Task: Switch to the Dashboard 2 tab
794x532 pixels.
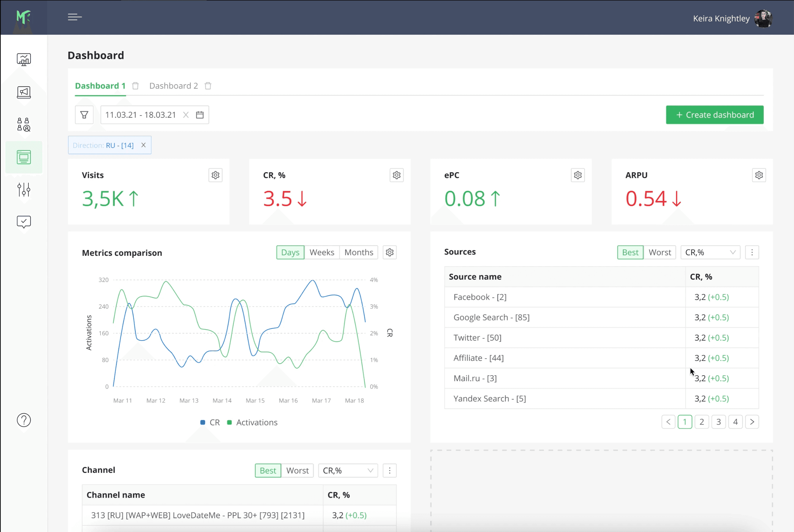Action: tap(173, 86)
